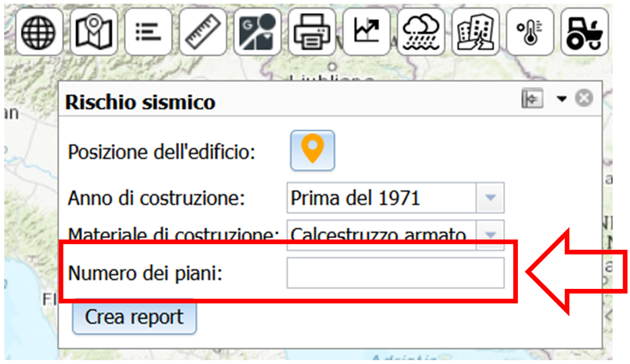Click the building position pin button
The height and width of the screenshot is (364, 630).
[x=312, y=150]
